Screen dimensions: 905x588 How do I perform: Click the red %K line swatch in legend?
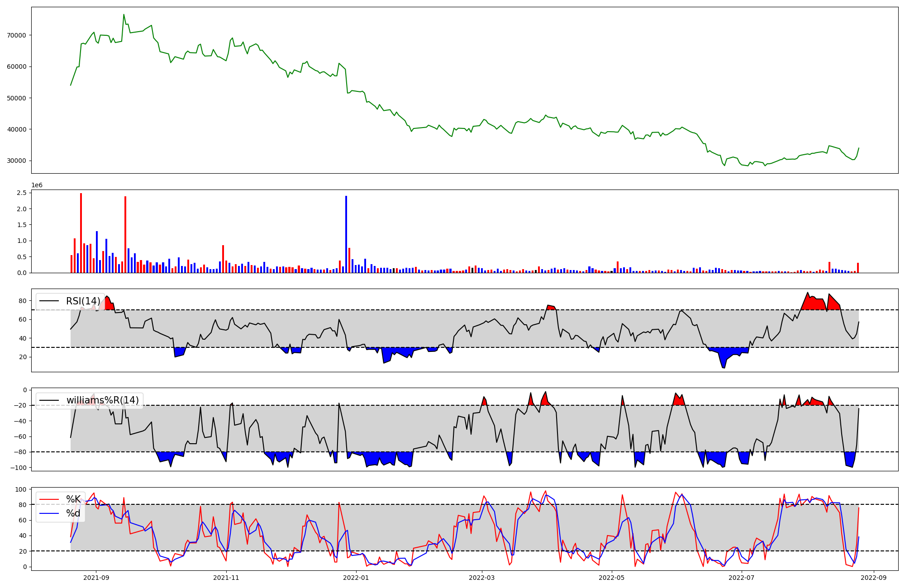[49, 499]
